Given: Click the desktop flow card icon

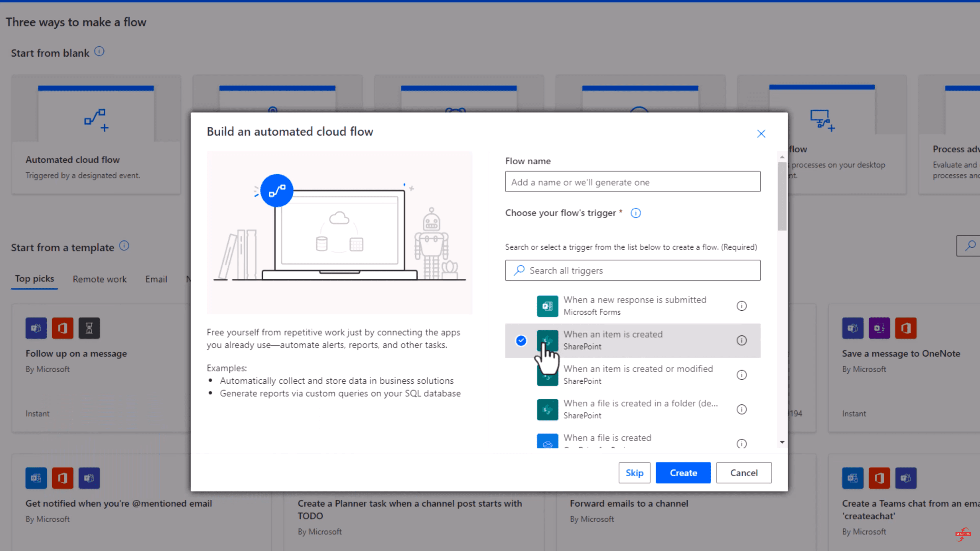Looking at the screenshot, I should pos(822,121).
